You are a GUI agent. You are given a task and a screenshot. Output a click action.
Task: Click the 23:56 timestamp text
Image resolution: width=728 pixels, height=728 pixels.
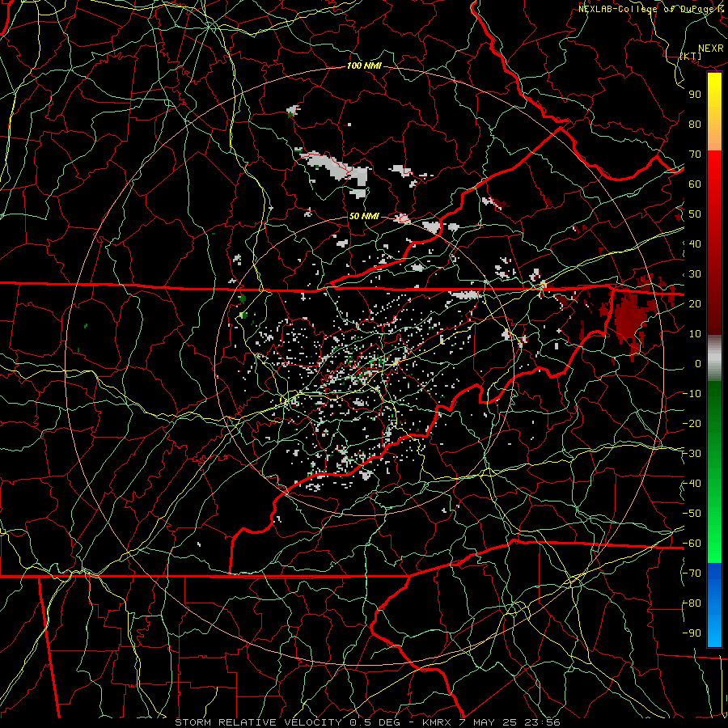542,722
